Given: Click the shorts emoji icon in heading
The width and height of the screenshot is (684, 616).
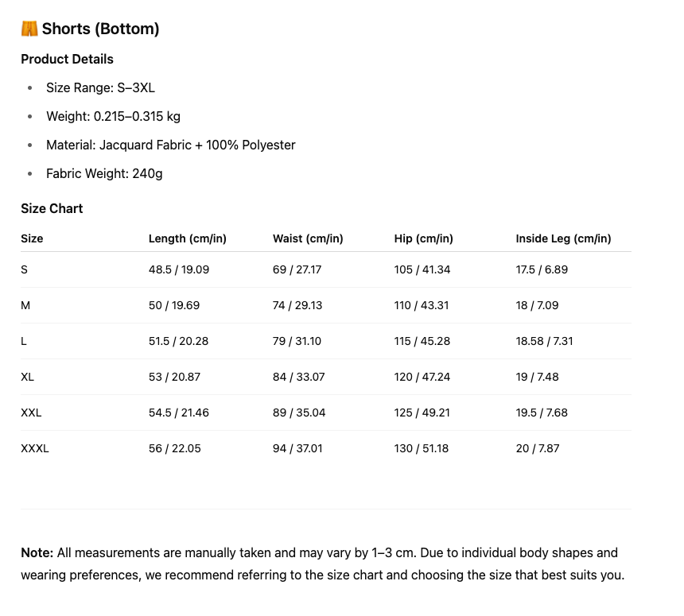Looking at the screenshot, I should point(29,29).
